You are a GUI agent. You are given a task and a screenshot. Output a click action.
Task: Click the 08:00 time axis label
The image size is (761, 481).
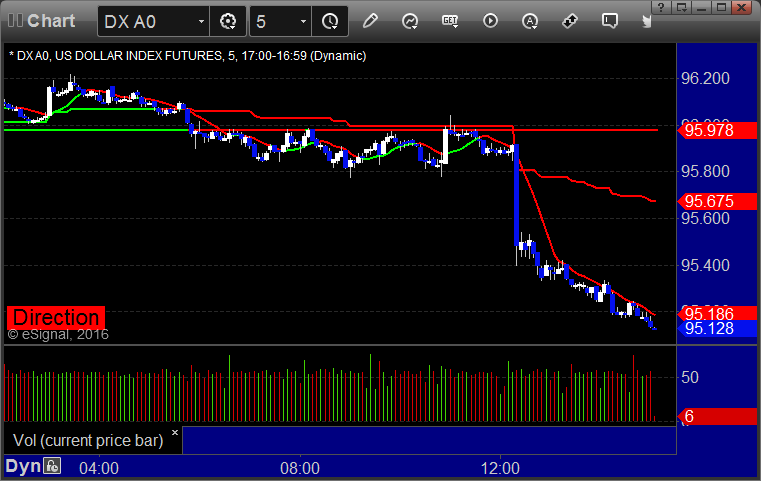300,468
